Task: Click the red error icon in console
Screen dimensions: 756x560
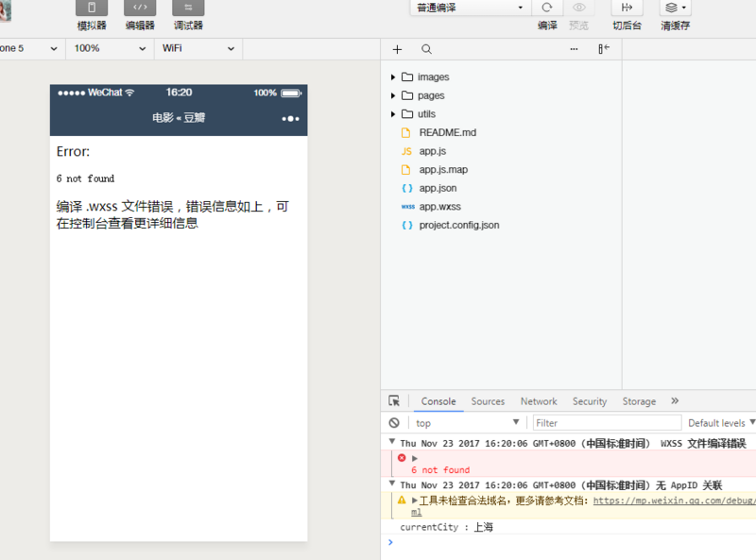Action: [402, 458]
